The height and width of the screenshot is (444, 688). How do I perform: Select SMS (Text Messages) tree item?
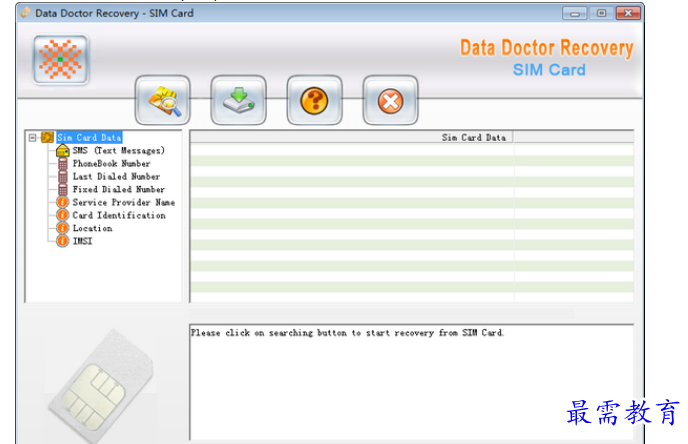118,150
